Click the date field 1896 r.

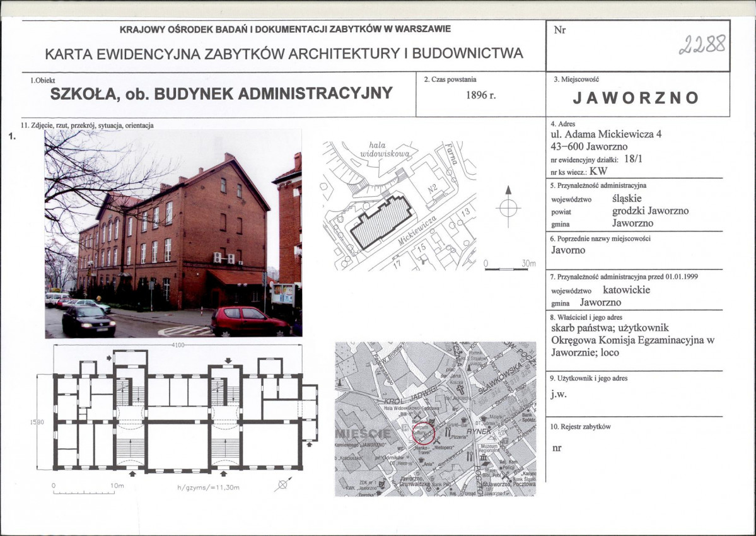pos(480,96)
